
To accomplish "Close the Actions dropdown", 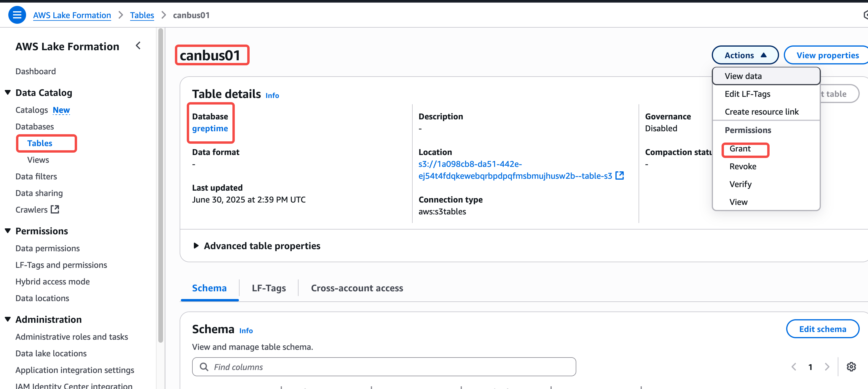I will click(745, 55).
